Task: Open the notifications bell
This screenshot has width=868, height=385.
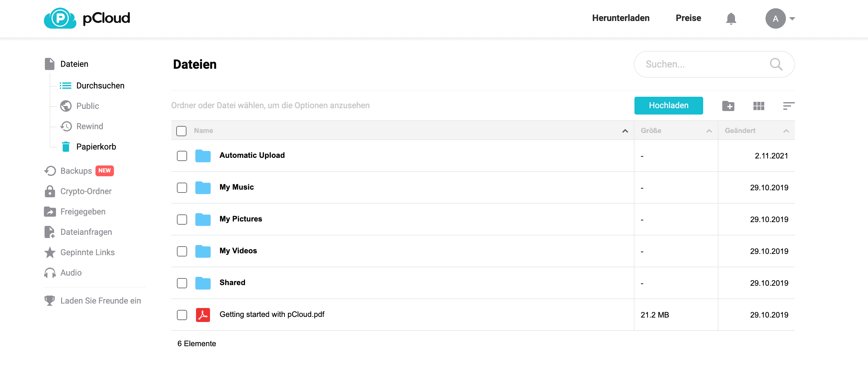Action: [731, 18]
